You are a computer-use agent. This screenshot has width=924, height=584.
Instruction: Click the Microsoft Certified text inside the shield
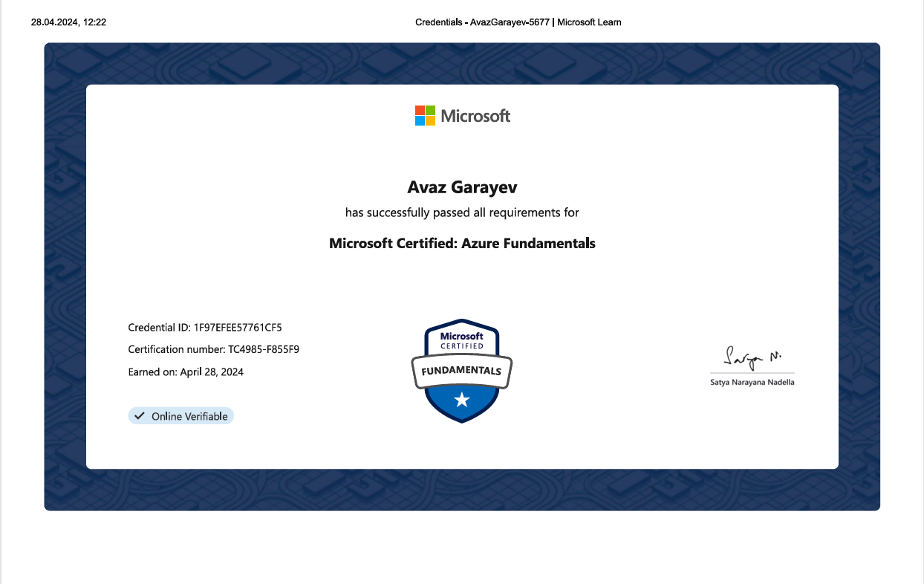click(x=462, y=340)
